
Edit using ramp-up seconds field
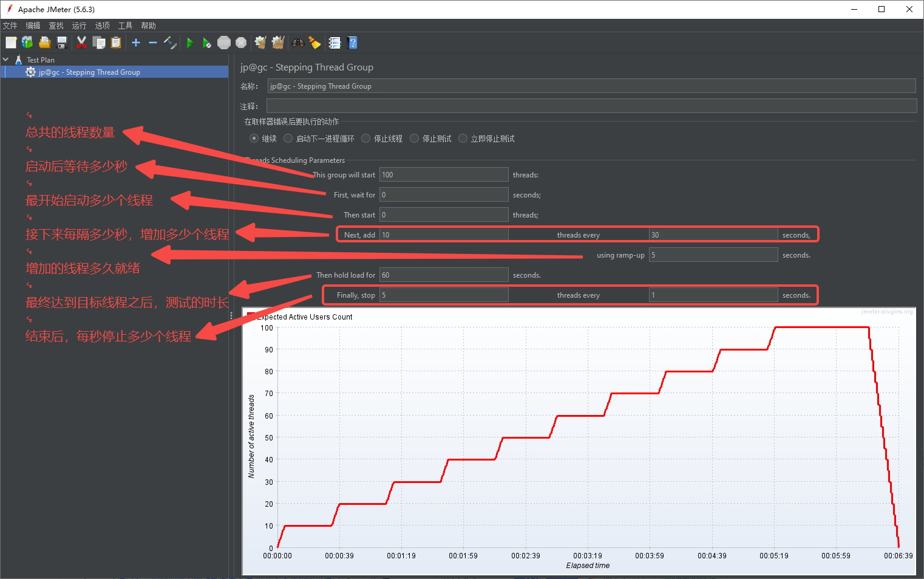(713, 255)
